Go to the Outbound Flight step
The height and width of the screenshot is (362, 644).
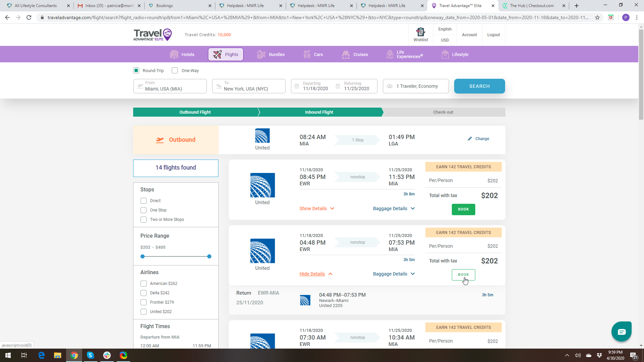pyautogui.click(x=195, y=112)
